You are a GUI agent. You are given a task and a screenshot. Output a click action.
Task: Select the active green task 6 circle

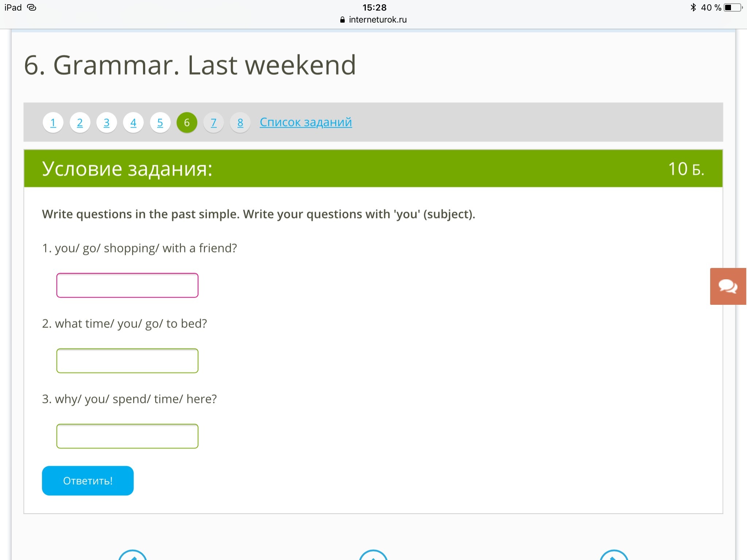[187, 122]
